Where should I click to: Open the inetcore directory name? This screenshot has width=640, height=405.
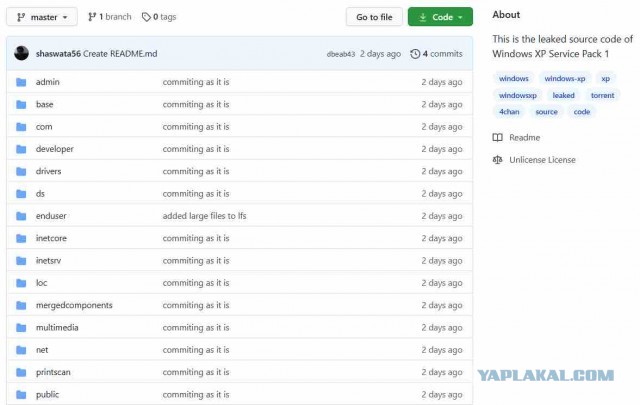point(51,238)
